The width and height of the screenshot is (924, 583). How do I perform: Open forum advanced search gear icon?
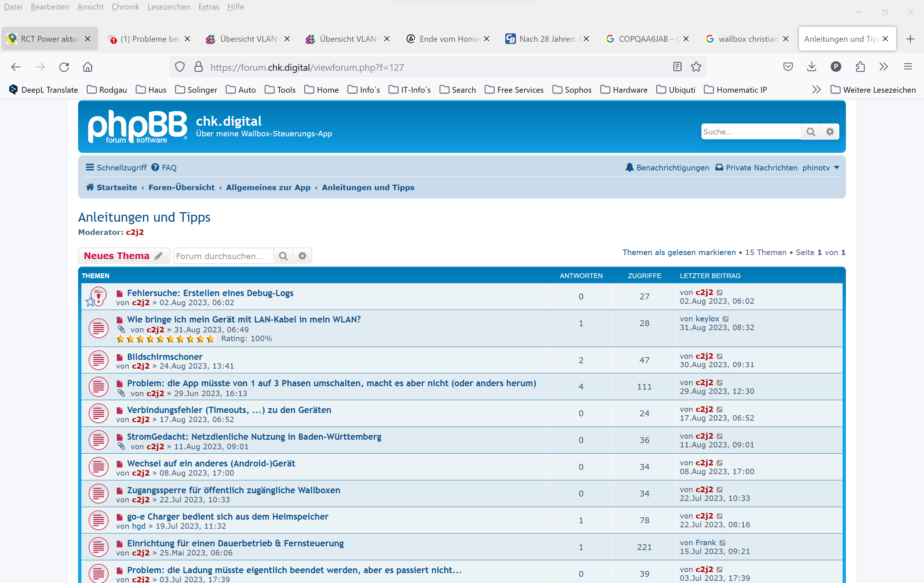(302, 256)
